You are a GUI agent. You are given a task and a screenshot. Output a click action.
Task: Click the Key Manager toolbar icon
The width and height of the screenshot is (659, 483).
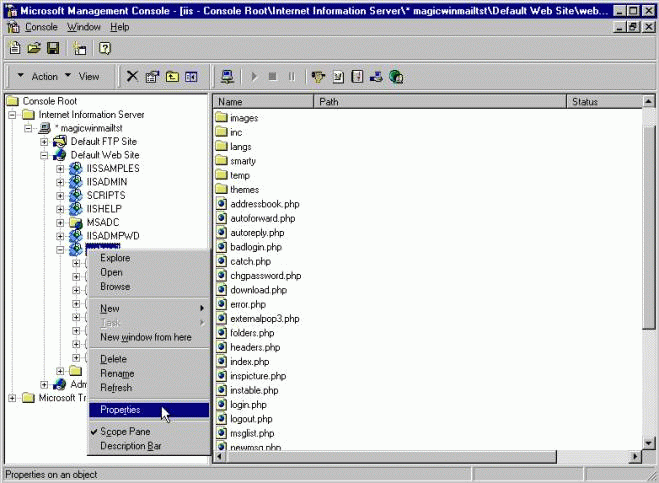[x=318, y=77]
